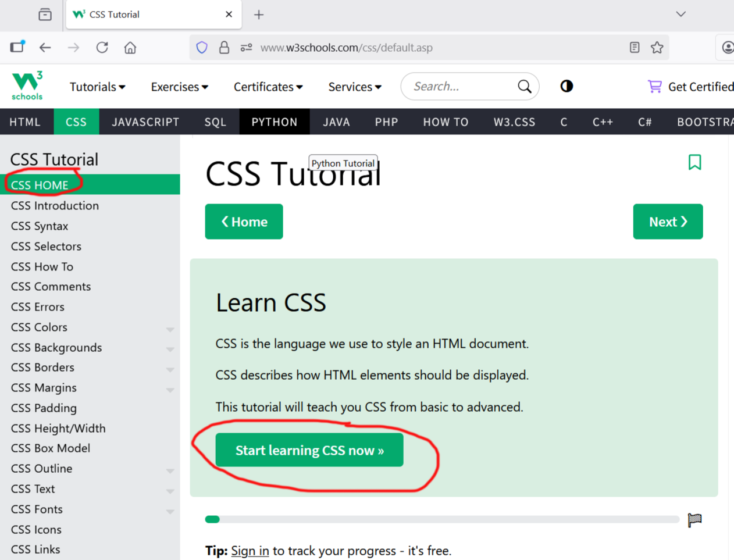Click Start learning CSS now button
The height and width of the screenshot is (560, 734).
(x=309, y=450)
